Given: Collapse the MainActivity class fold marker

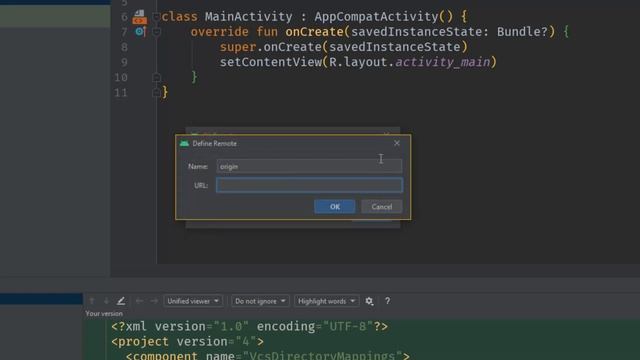Looking at the screenshot, I should pos(156,17).
